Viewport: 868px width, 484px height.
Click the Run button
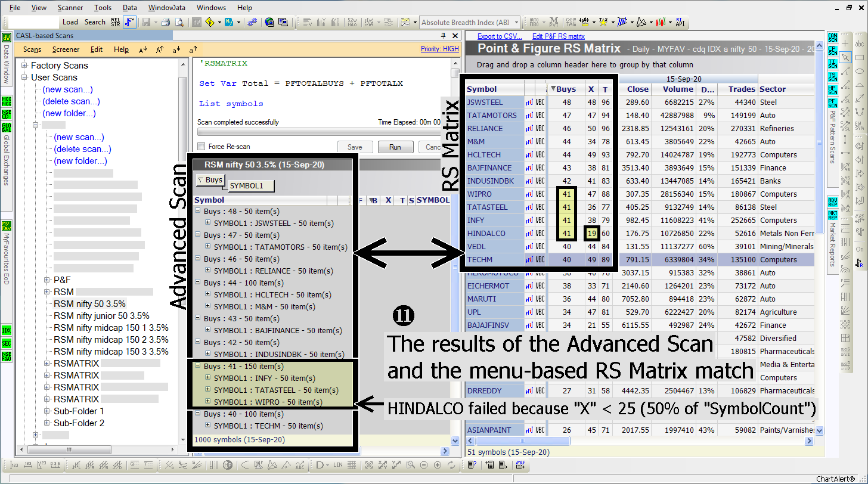point(395,147)
